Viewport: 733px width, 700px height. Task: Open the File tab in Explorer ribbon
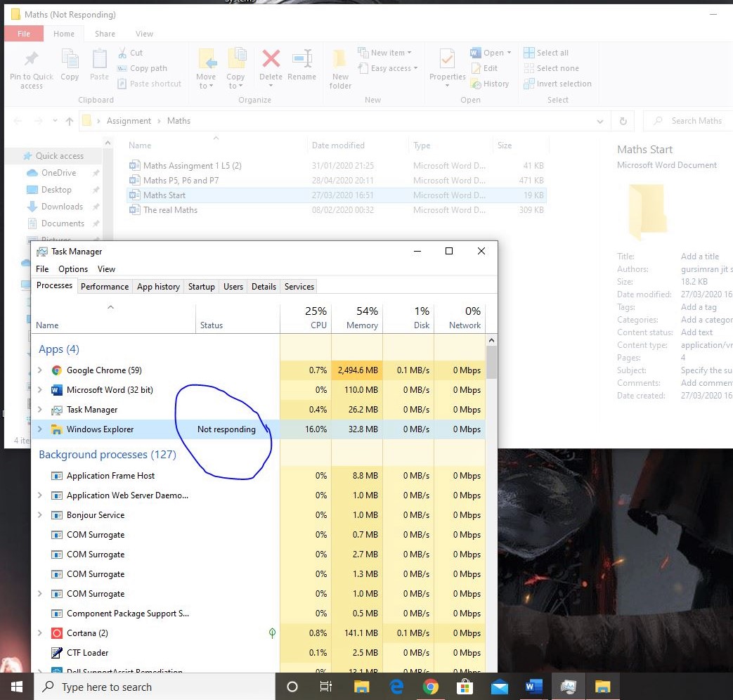24,34
